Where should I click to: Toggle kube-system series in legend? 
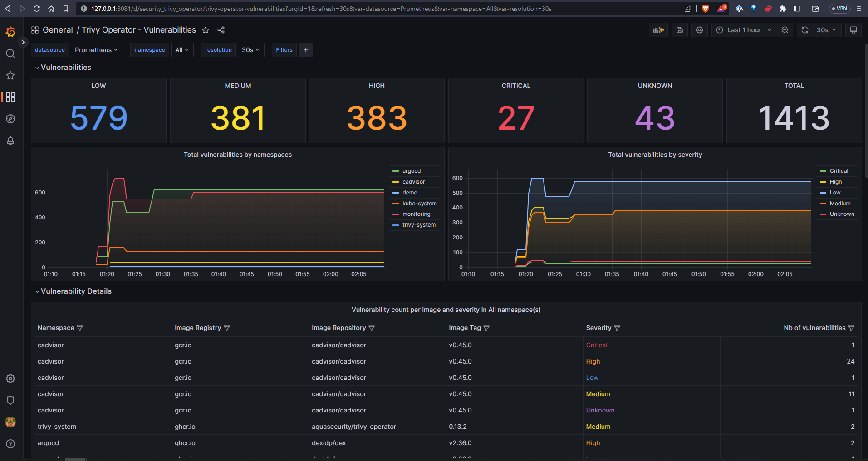(420, 204)
